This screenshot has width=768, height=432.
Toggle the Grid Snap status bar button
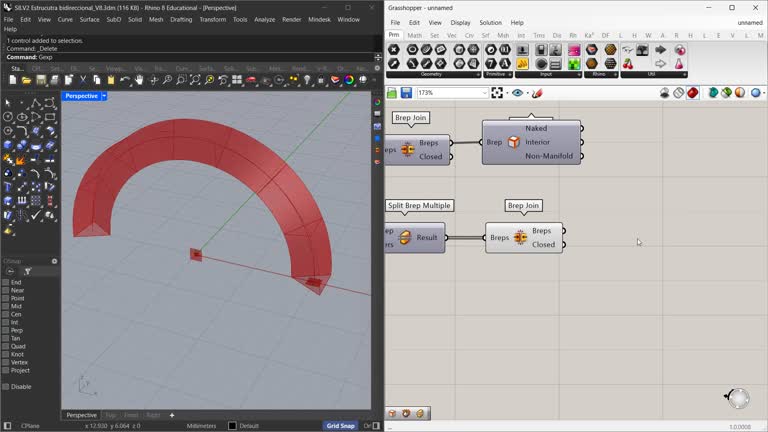pyautogui.click(x=340, y=426)
